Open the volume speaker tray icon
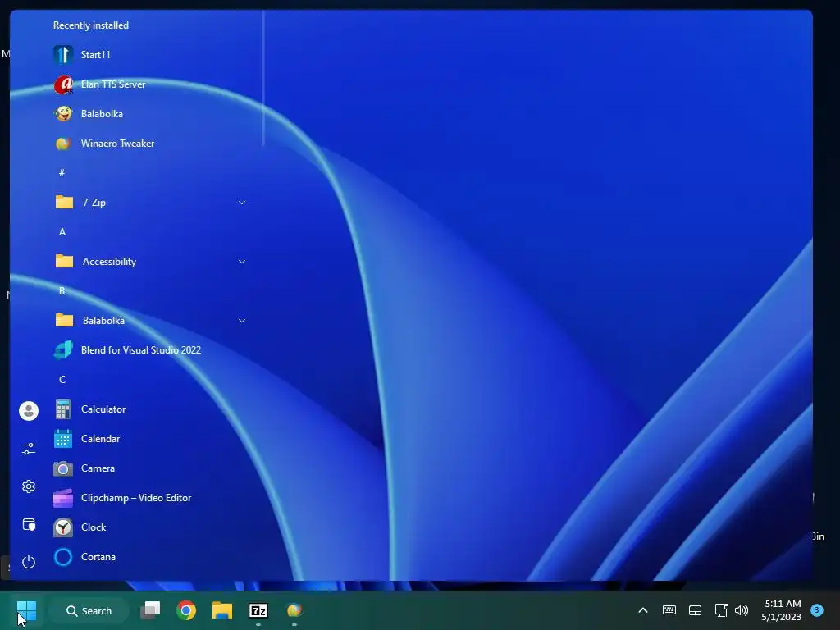 pyautogui.click(x=742, y=610)
